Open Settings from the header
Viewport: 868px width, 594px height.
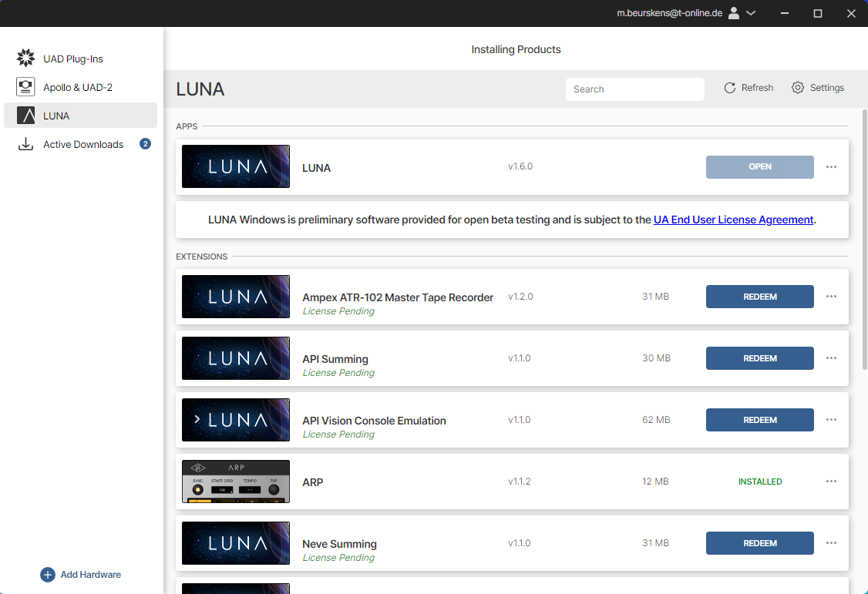point(818,87)
